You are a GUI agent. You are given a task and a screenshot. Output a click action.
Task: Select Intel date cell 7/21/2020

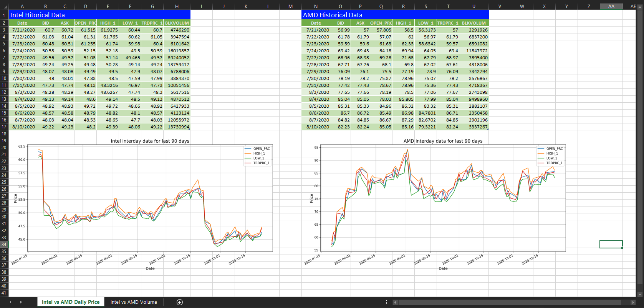coord(22,30)
